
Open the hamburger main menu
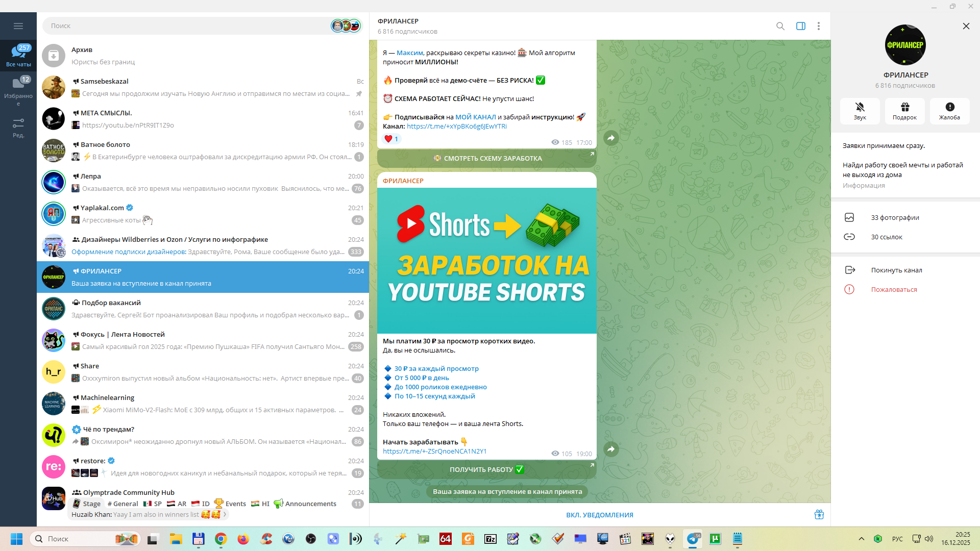click(18, 26)
